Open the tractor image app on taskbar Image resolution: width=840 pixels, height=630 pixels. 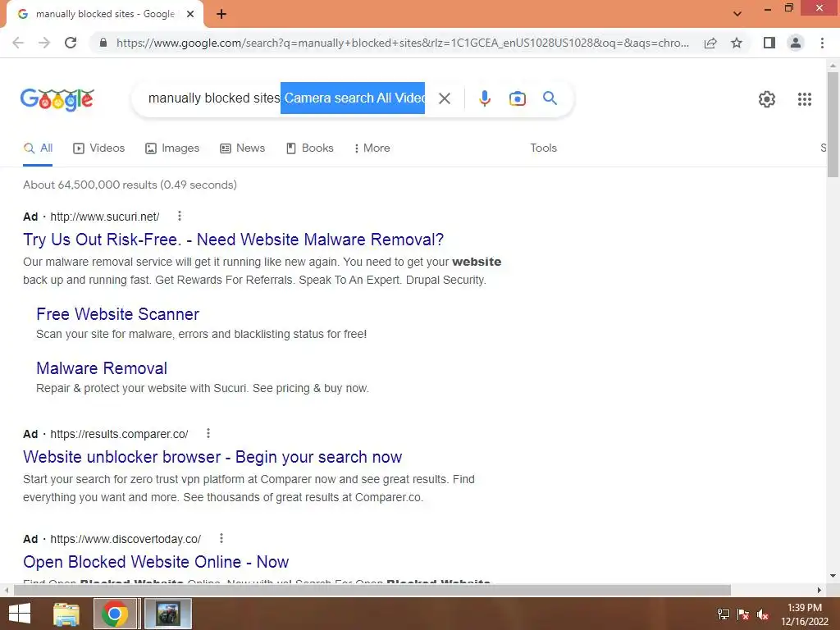coord(167,614)
